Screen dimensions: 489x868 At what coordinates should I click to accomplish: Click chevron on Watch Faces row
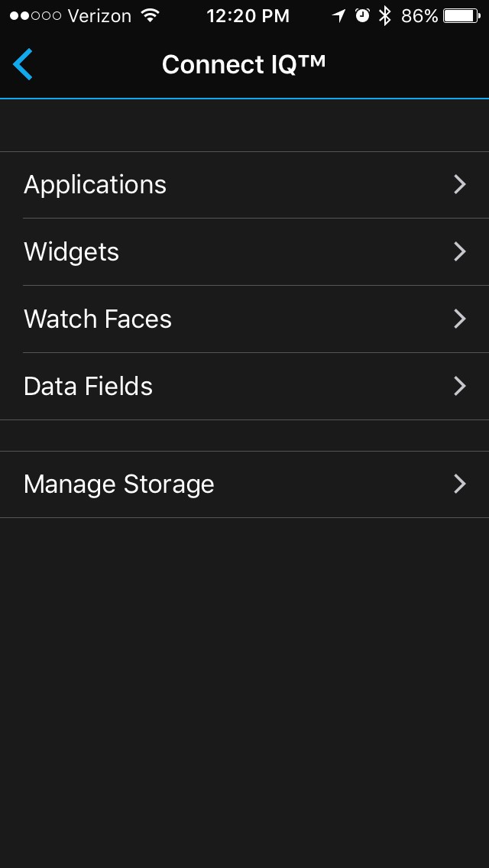(x=459, y=319)
